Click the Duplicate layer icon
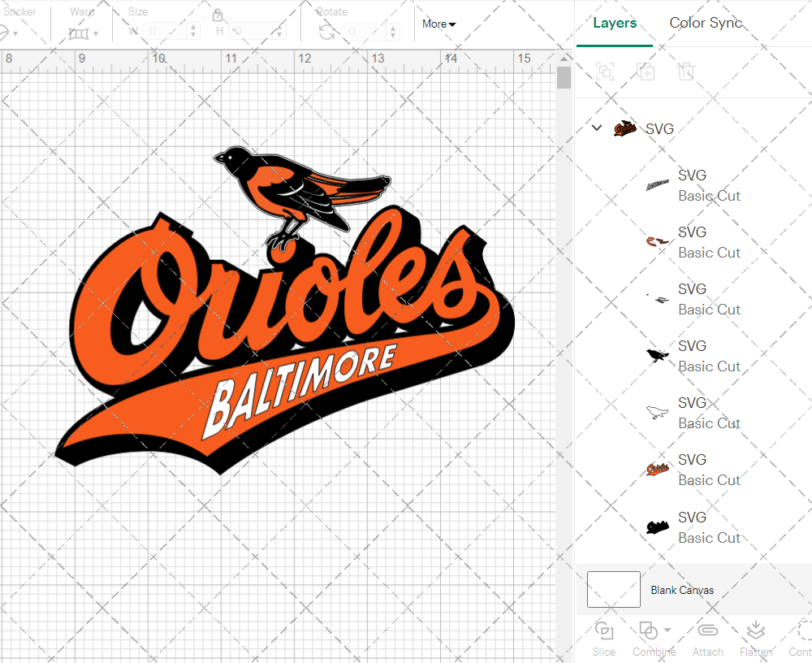 tap(646, 71)
